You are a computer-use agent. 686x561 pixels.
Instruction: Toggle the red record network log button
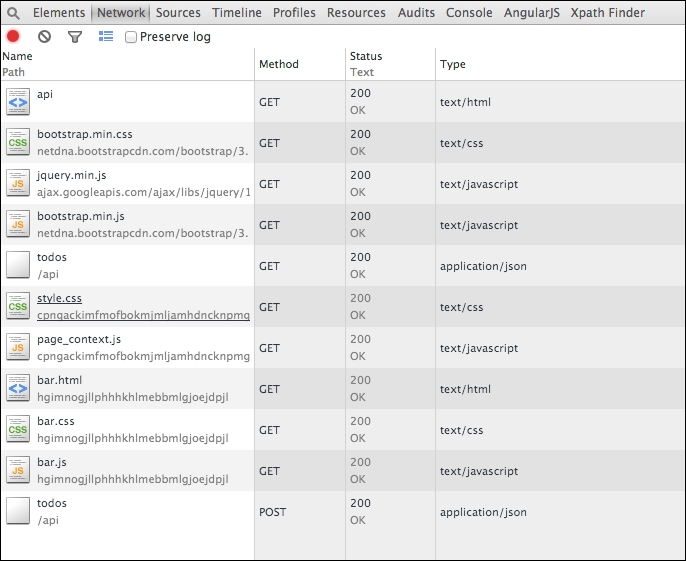click(x=13, y=36)
